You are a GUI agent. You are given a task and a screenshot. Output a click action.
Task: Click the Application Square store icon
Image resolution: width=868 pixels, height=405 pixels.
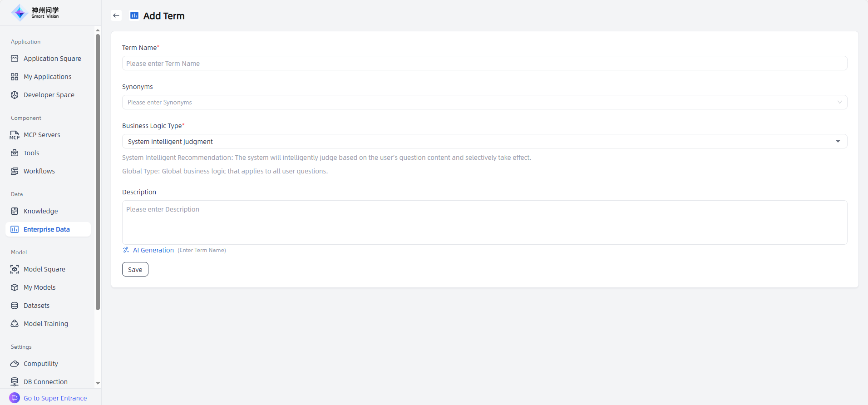[15, 59]
